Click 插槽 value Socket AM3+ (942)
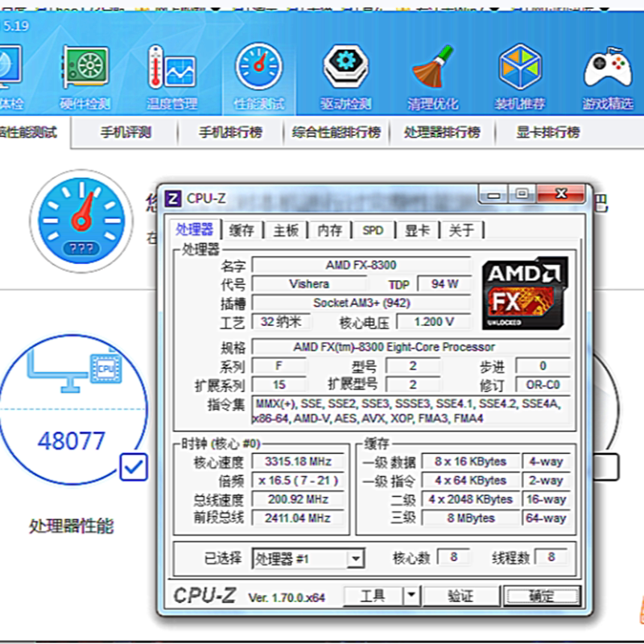Image resolution: width=644 pixels, height=644 pixels. [x=361, y=303]
